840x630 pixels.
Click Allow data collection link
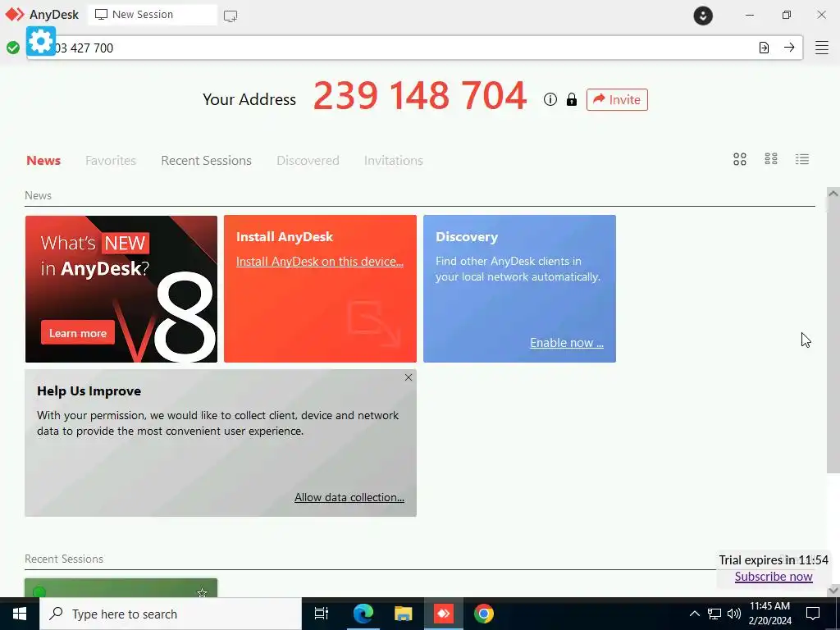point(349,497)
